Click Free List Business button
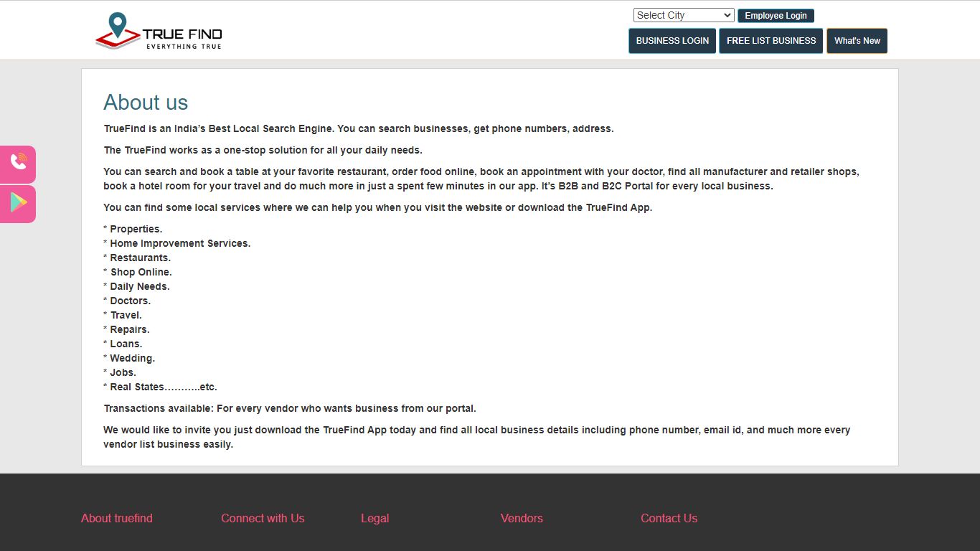980x551 pixels. pos(771,41)
